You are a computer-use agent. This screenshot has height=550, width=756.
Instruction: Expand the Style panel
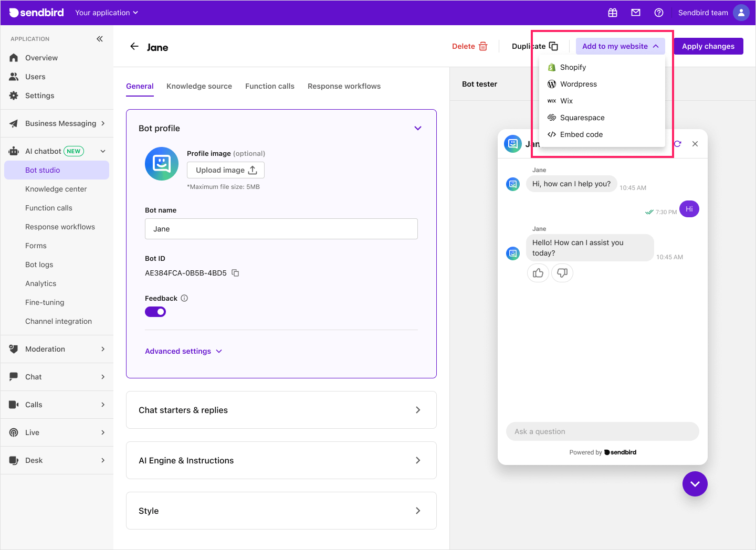click(x=281, y=511)
